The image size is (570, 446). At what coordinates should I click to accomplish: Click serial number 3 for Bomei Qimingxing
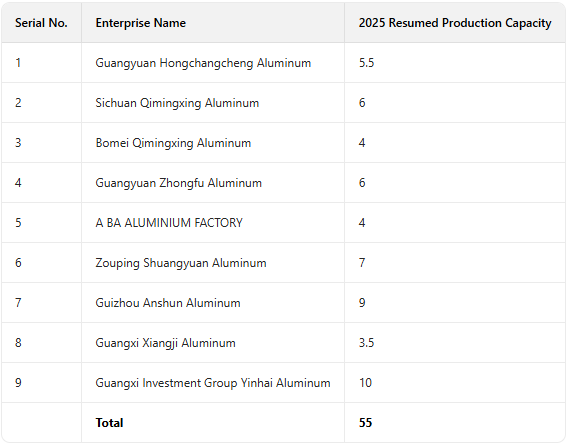pos(18,142)
